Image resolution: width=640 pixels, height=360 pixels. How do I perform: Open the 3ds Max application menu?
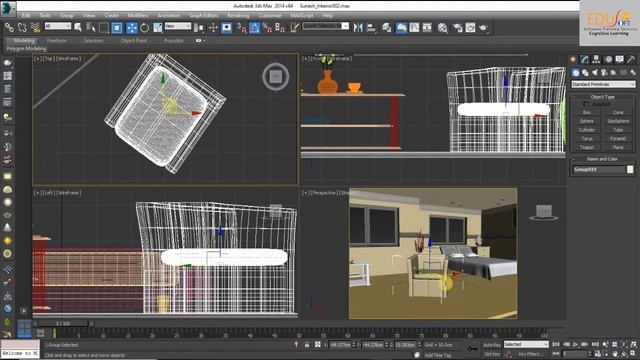[8, 8]
